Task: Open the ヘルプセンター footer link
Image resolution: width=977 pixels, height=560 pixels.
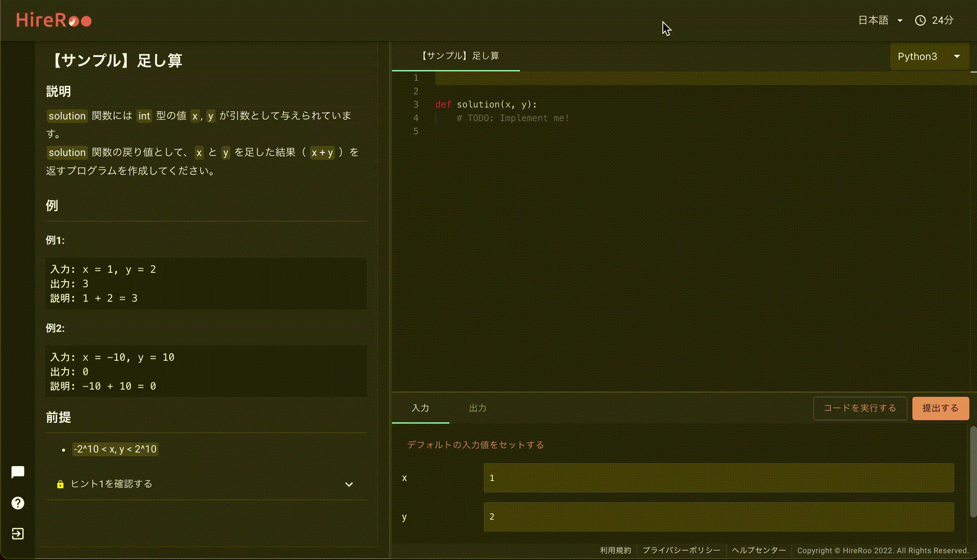Action: point(758,551)
